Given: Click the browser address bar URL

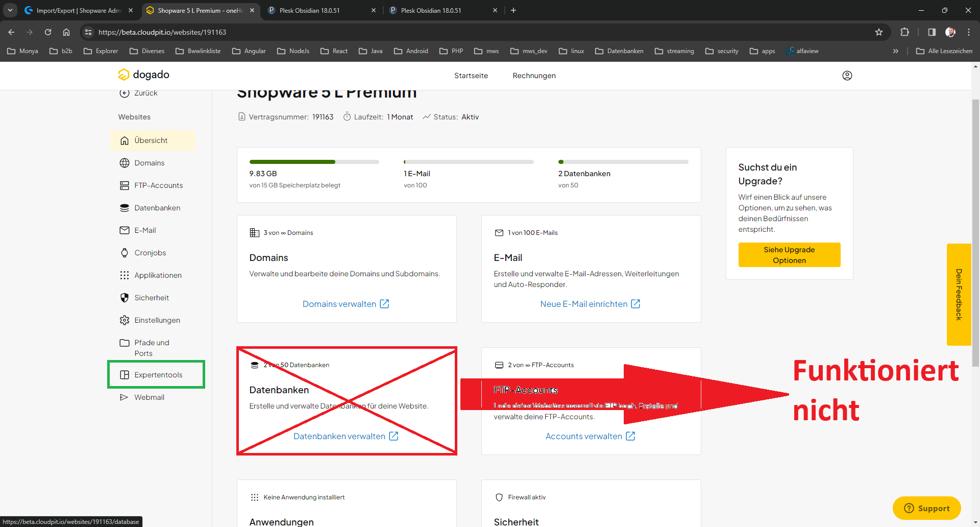Looking at the screenshot, I should (162, 32).
